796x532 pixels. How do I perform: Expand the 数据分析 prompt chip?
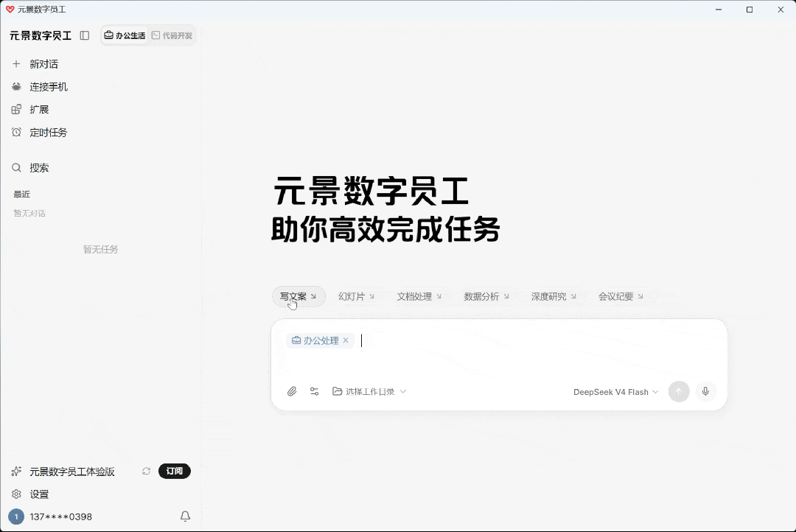coord(486,296)
